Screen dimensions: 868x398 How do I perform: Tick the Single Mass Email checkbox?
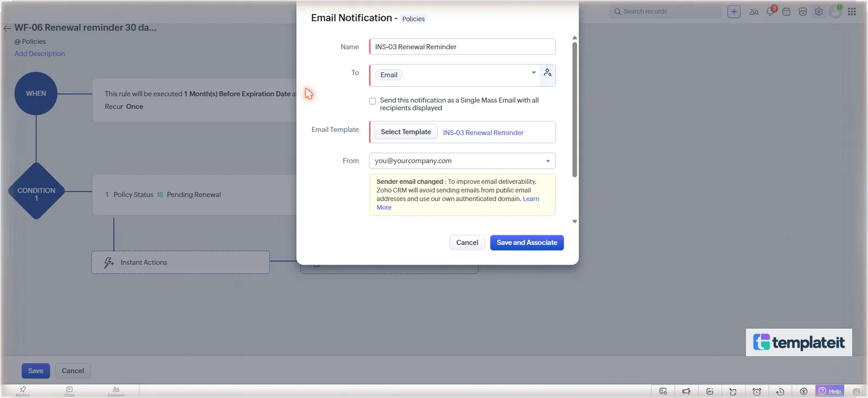click(x=373, y=101)
